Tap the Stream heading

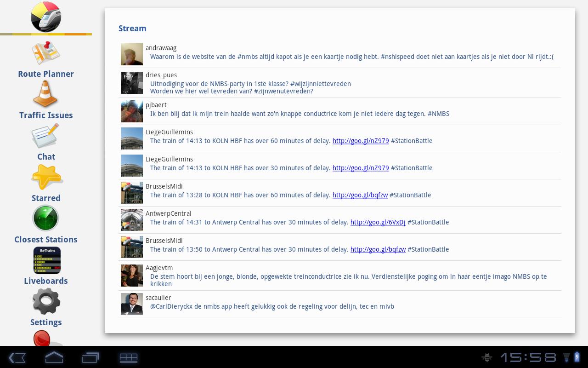click(x=132, y=29)
